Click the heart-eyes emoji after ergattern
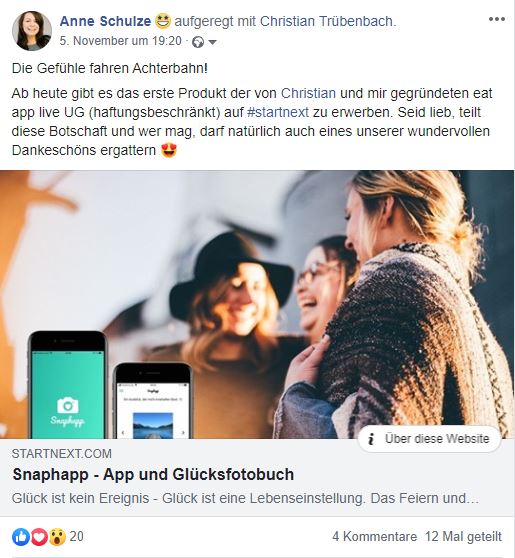Screen dimensions: 515x558 (169, 150)
